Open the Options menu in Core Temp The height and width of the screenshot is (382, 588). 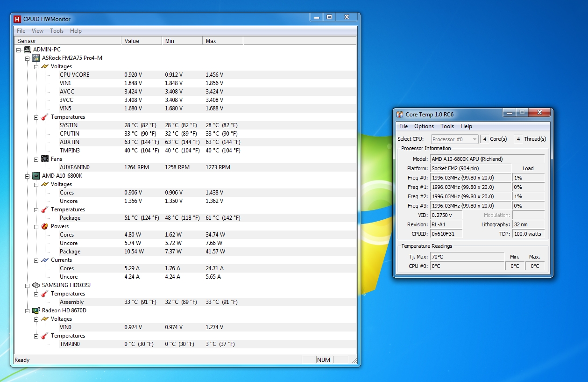(x=424, y=126)
